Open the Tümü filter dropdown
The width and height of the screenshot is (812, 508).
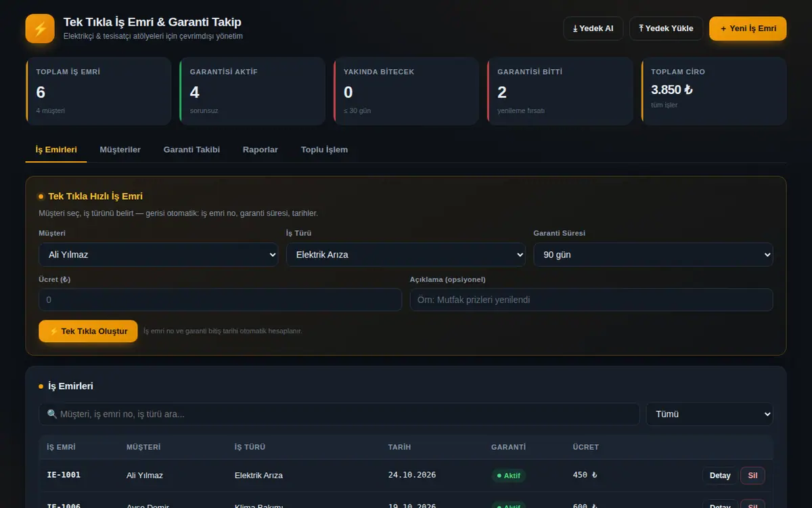click(x=710, y=414)
